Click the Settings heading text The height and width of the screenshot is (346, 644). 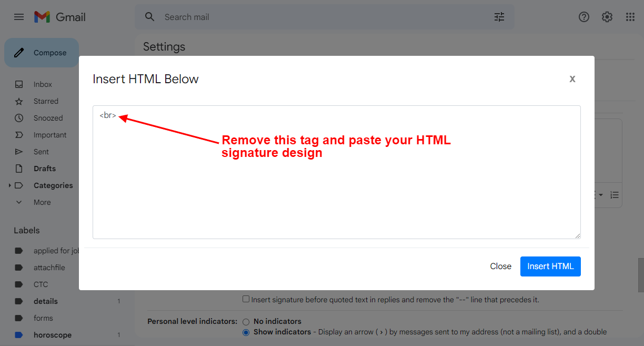(164, 46)
